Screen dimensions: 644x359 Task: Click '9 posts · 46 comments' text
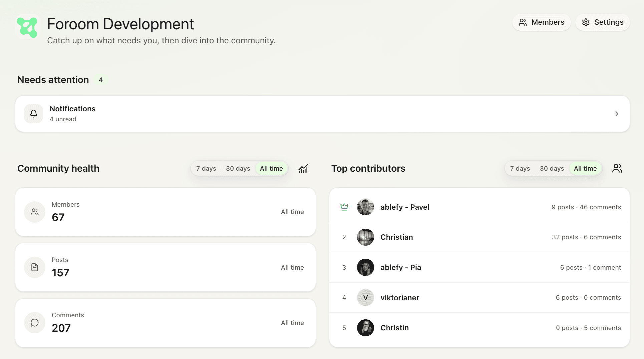(586, 207)
